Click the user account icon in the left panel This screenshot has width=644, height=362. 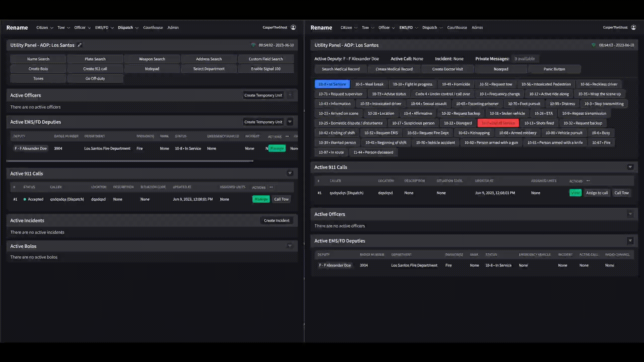[293, 27]
